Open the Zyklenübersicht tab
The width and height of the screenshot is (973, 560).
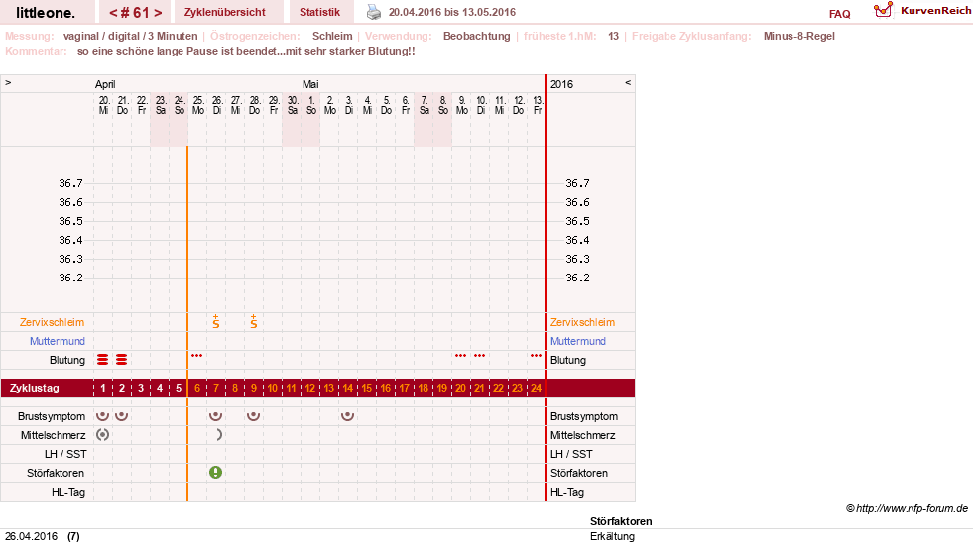[224, 12]
